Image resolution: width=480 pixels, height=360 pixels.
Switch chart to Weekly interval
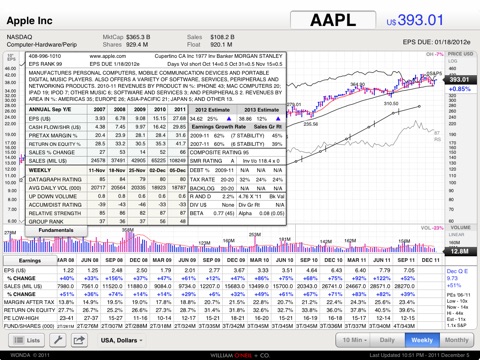[x=422, y=340]
